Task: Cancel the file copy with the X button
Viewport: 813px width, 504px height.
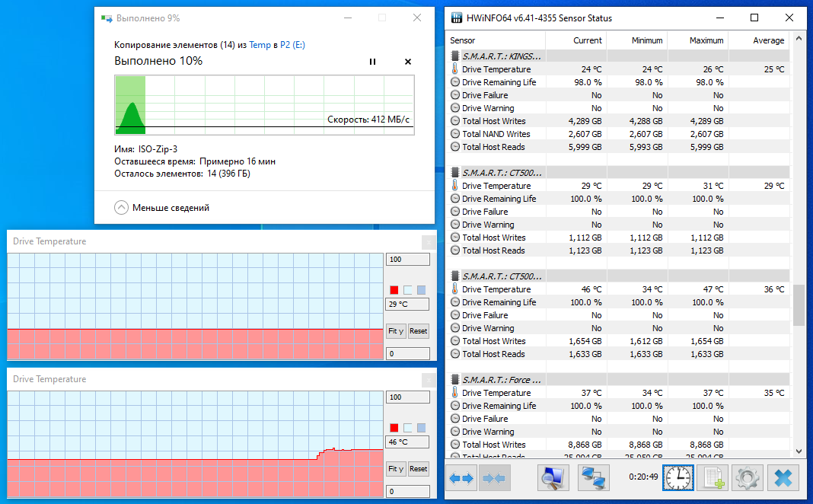Action: tap(407, 62)
